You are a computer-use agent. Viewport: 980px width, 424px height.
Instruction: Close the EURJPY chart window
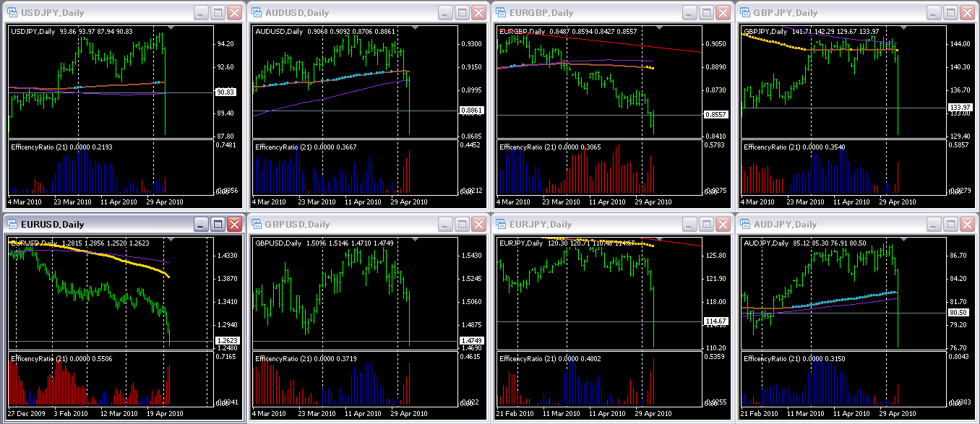723,225
